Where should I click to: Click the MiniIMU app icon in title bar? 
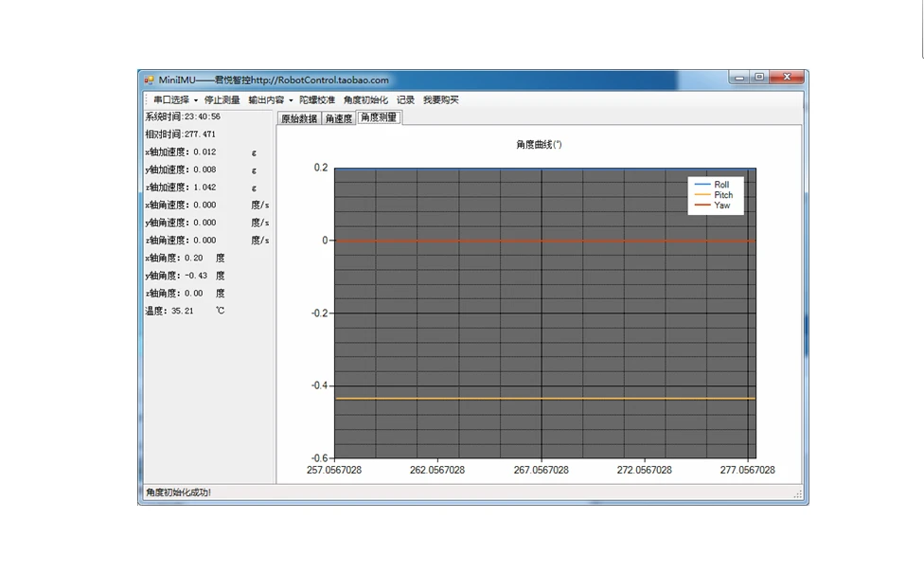(x=149, y=80)
